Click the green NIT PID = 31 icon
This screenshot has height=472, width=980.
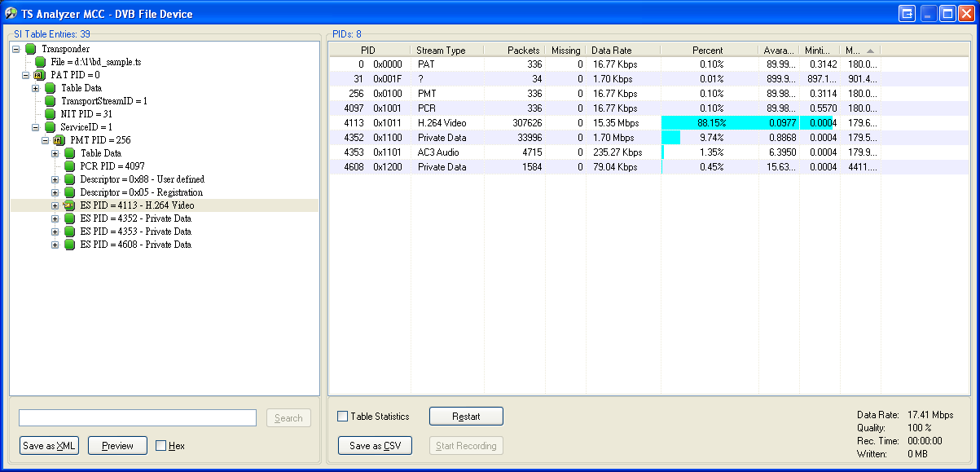(51, 114)
